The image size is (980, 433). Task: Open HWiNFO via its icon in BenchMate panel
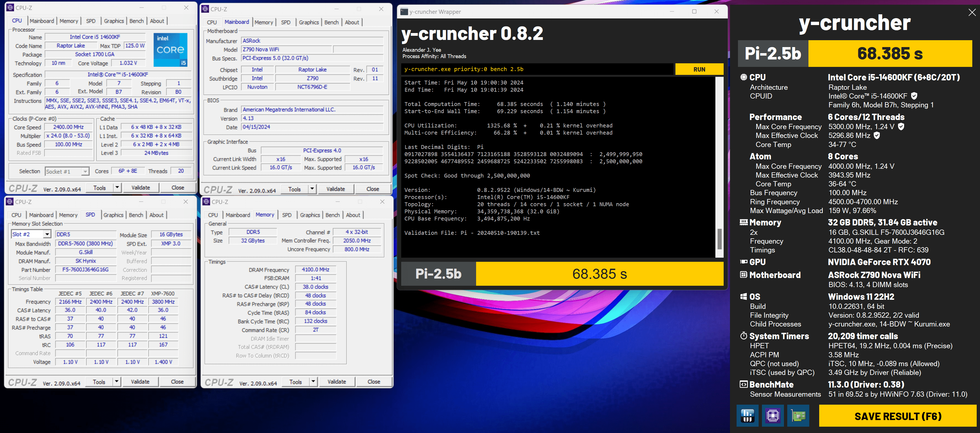[747, 415]
